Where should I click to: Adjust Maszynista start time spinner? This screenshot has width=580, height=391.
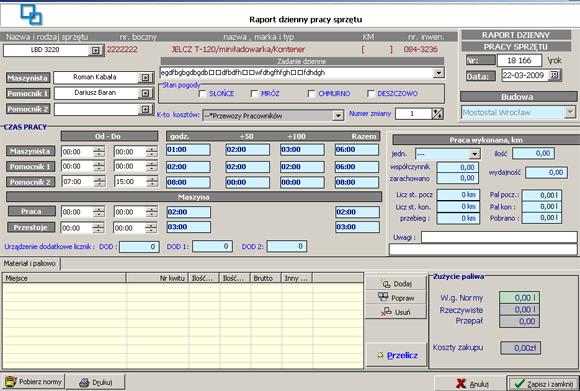tap(98, 152)
